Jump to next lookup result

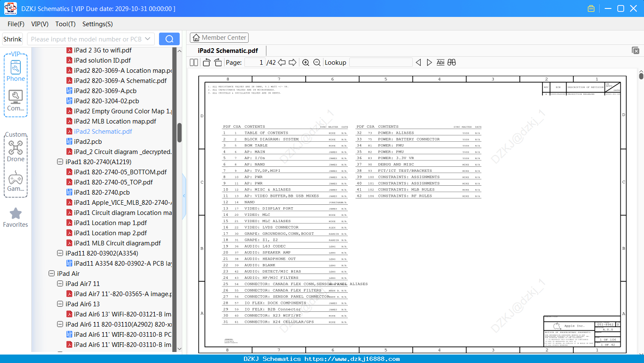(429, 63)
